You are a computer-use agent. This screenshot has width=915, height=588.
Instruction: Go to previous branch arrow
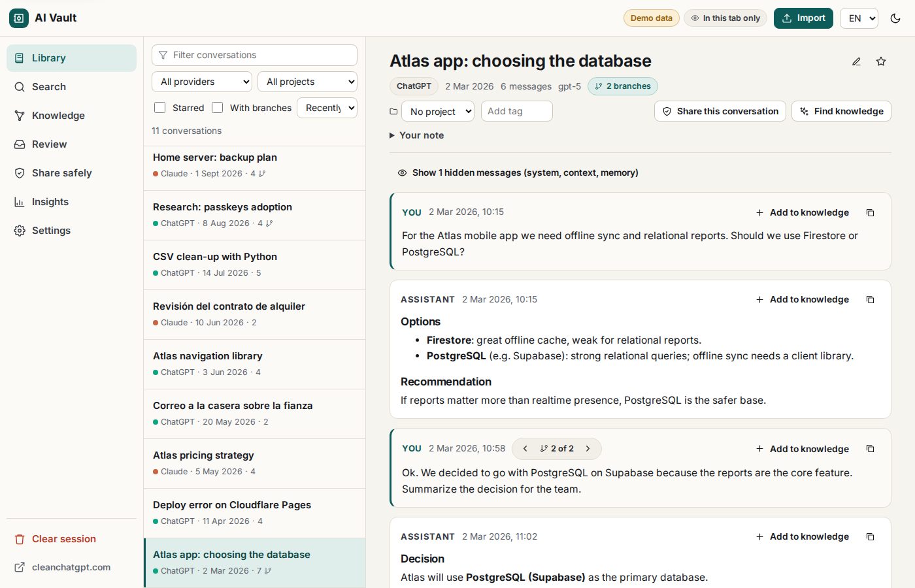(525, 449)
